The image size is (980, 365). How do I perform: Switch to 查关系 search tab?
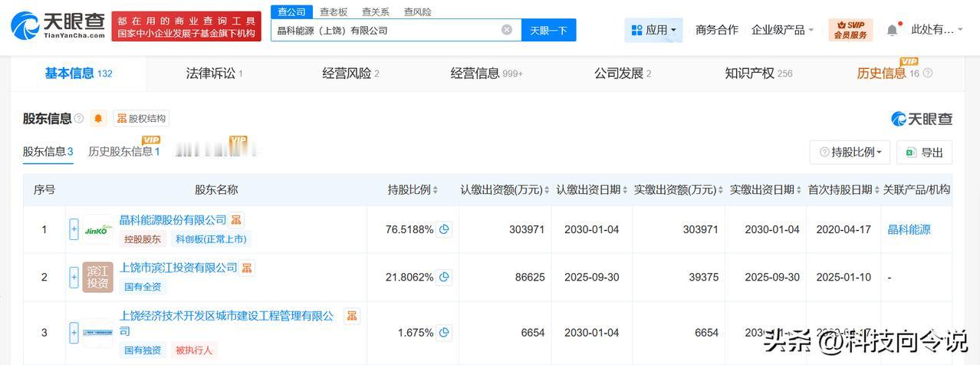pos(376,12)
